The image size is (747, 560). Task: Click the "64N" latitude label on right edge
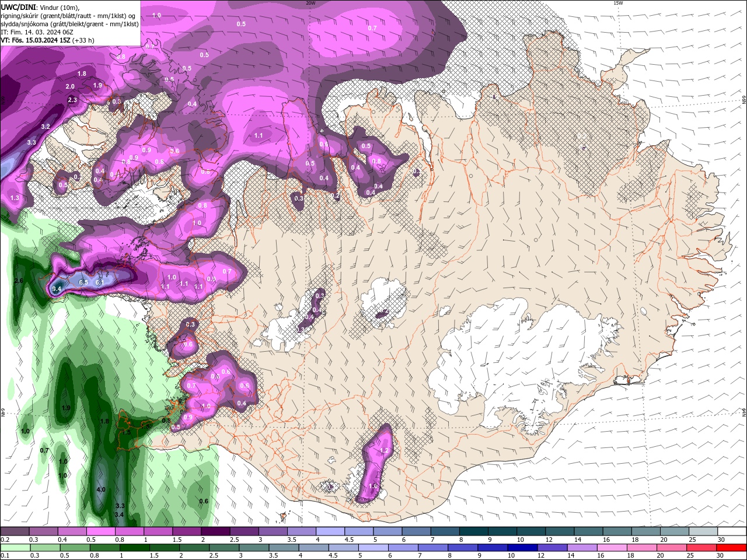[x=744, y=412]
